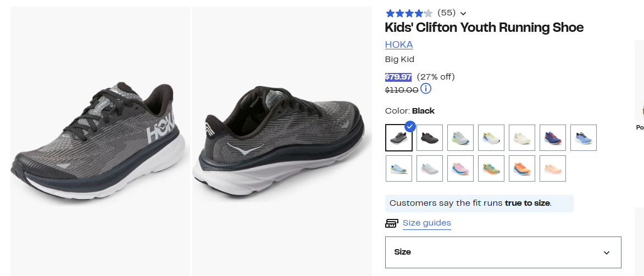This screenshot has height=276, width=644.
Task: Select the bright orange shoe color
Action: coord(522,168)
